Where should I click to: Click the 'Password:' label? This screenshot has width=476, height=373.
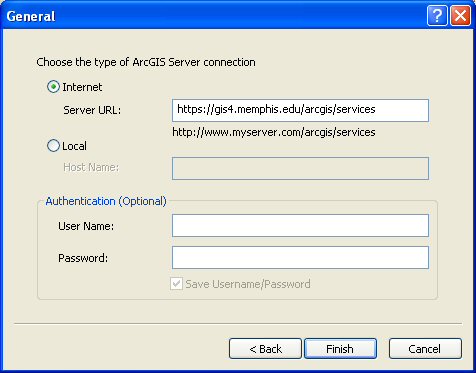click(x=83, y=258)
